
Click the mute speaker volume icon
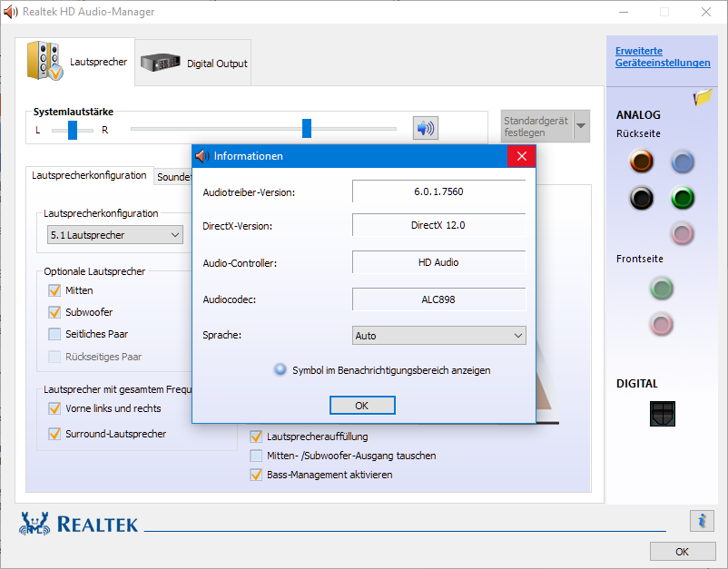click(x=426, y=128)
